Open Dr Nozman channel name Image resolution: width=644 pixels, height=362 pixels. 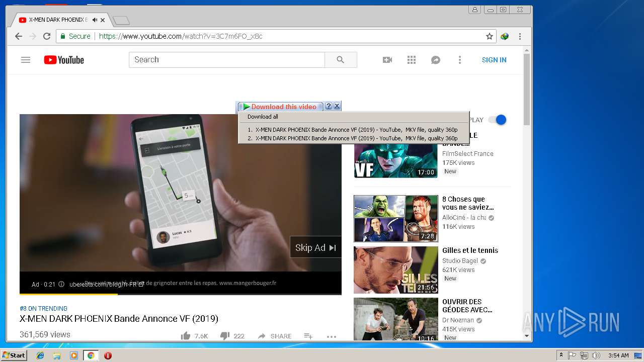click(x=458, y=320)
